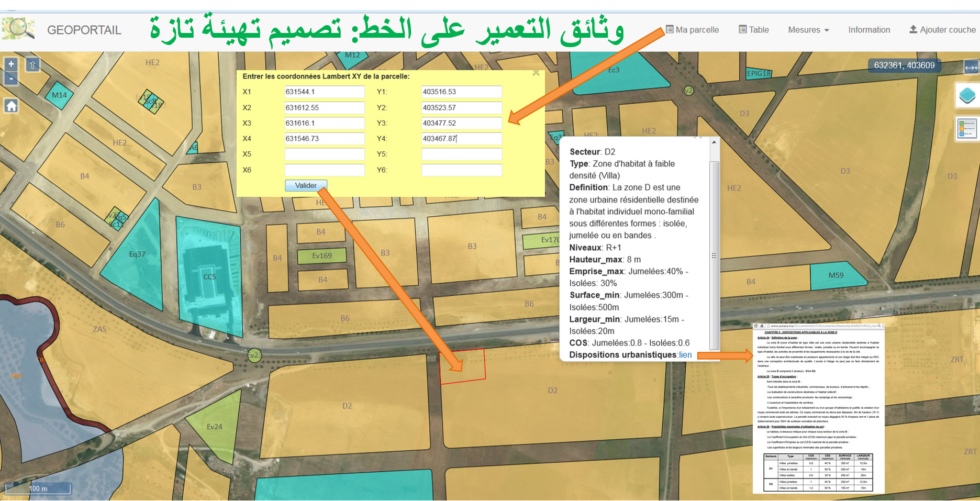The height and width of the screenshot is (501, 980).
Task: Click Ajouter couche to upload layer
Action: (942, 30)
